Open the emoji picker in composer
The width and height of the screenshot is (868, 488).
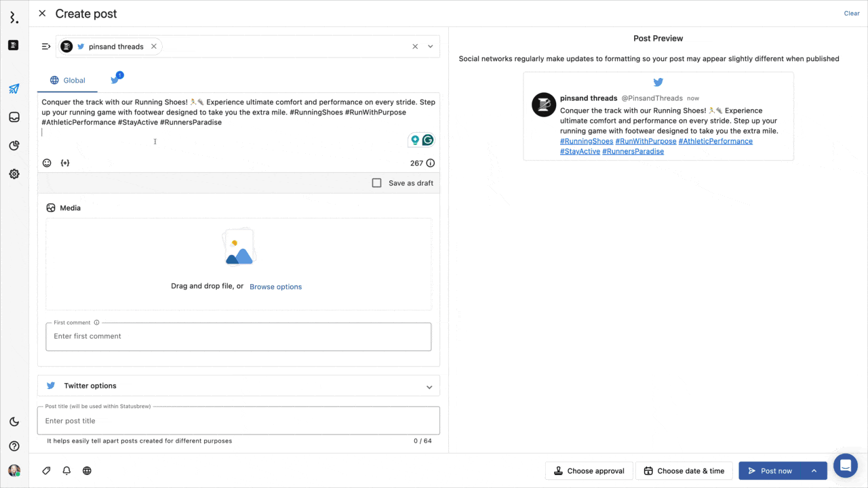click(x=47, y=163)
